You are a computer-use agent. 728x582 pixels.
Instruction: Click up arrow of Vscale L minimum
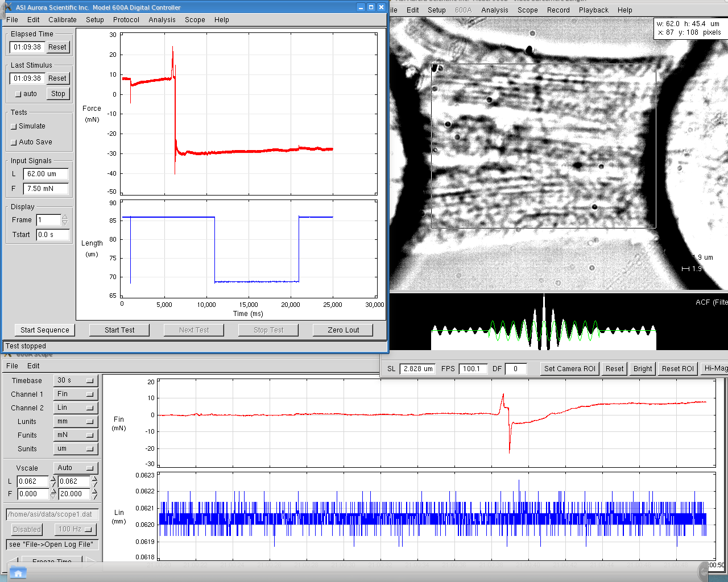click(53, 479)
